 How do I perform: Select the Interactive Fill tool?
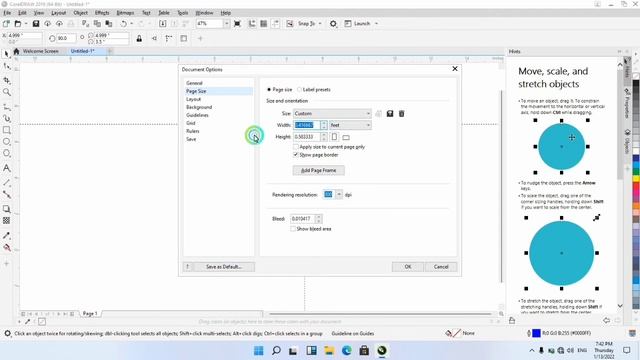click(7, 247)
